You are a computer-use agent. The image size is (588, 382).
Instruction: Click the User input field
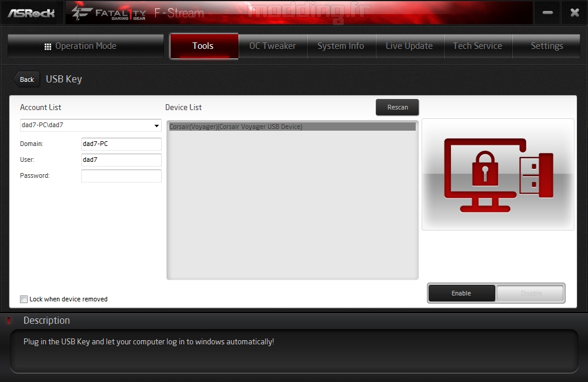pos(121,160)
